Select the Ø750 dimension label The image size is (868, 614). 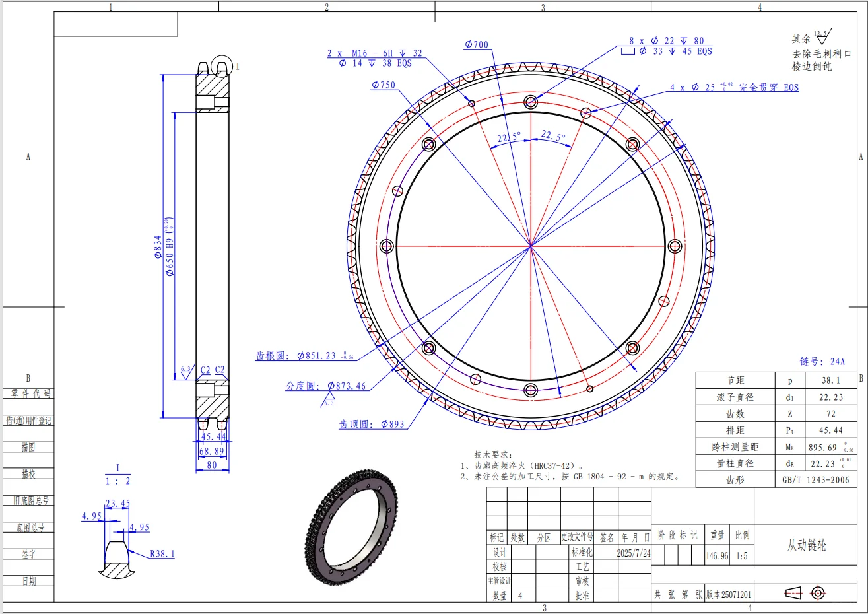click(x=384, y=85)
